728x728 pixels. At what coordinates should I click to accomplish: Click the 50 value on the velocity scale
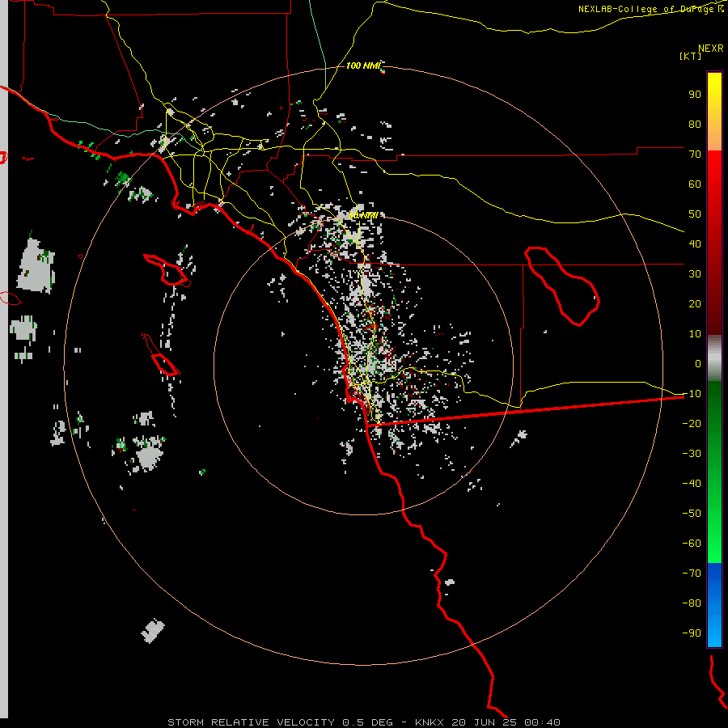pos(695,214)
